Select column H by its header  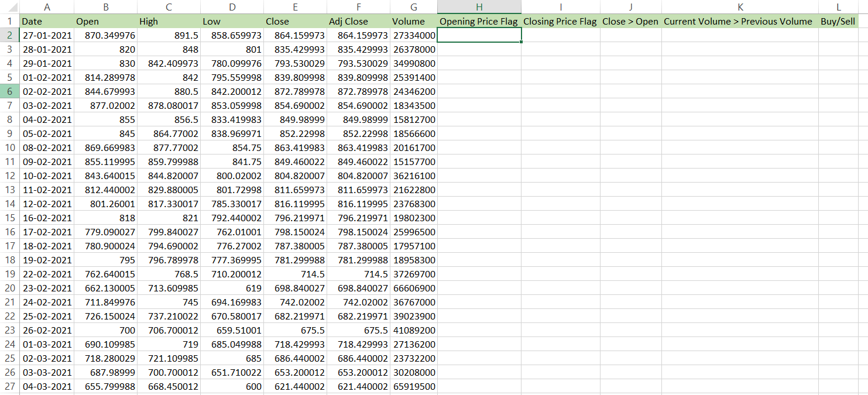click(479, 7)
